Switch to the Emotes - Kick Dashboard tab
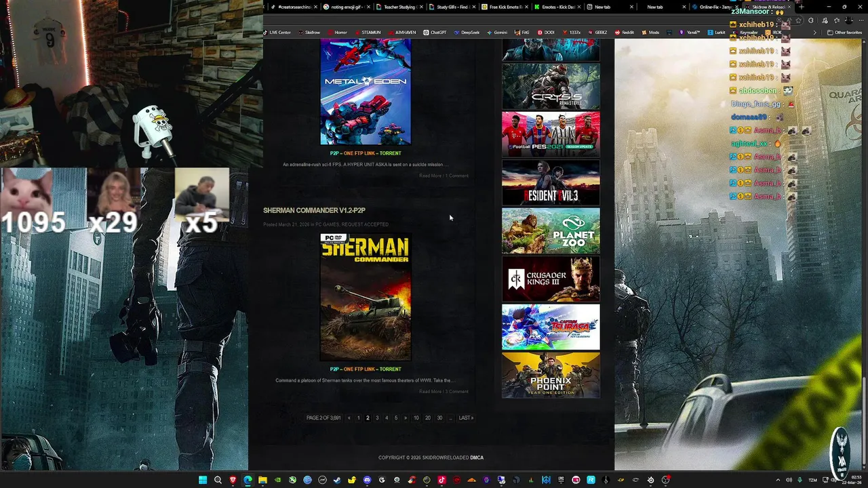The height and width of the screenshot is (488, 868). (x=558, y=7)
